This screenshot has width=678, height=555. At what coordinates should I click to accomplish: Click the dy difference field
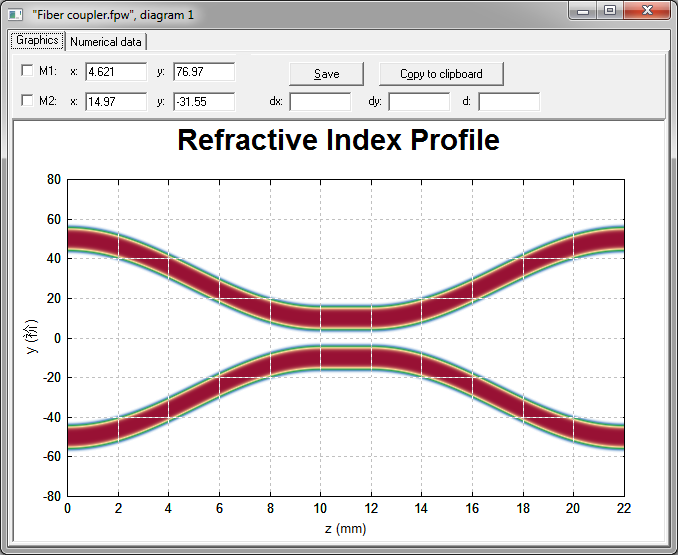[419, 102]
